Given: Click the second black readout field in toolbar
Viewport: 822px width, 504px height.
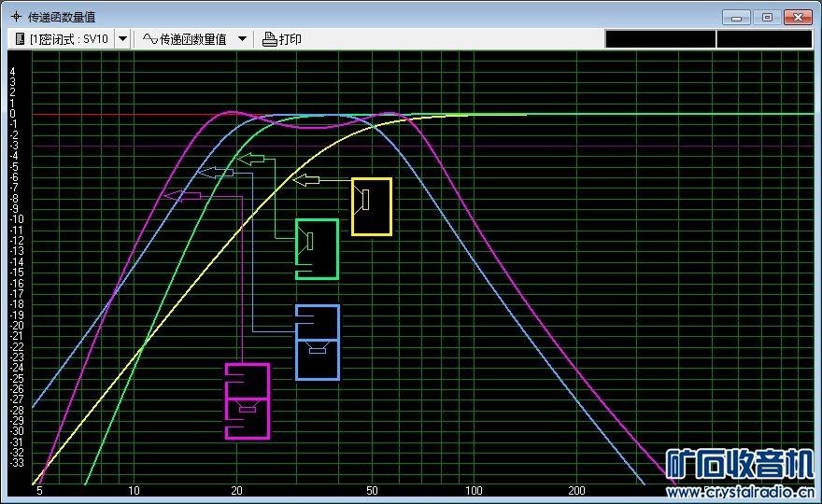Looking at the screenshot, I should tap(764, 39).
